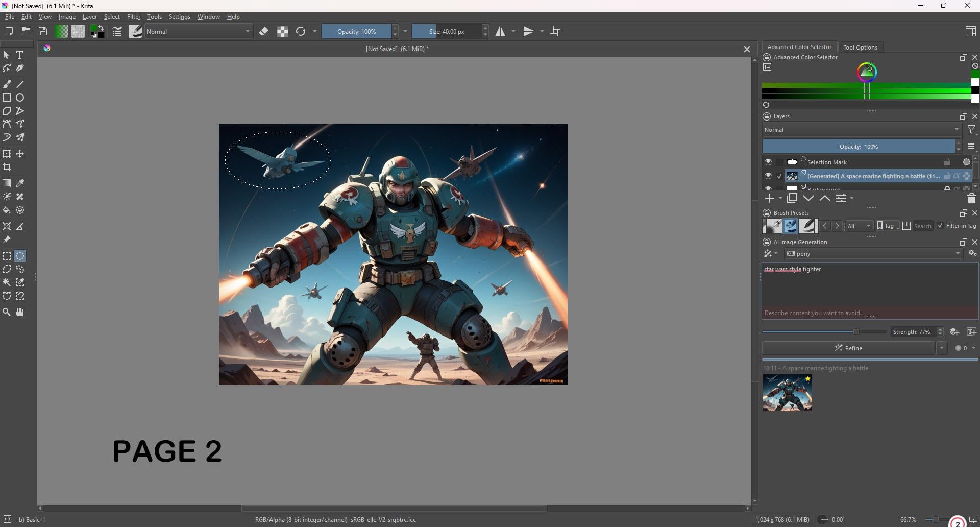Click the Refine button
The height and width of the screenshot is (527, 980).
pos(849,348)
